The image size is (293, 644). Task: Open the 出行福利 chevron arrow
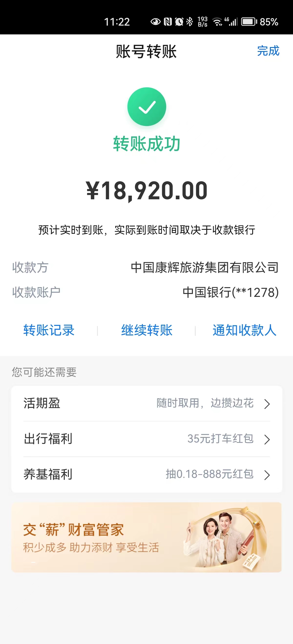(267, 439)
